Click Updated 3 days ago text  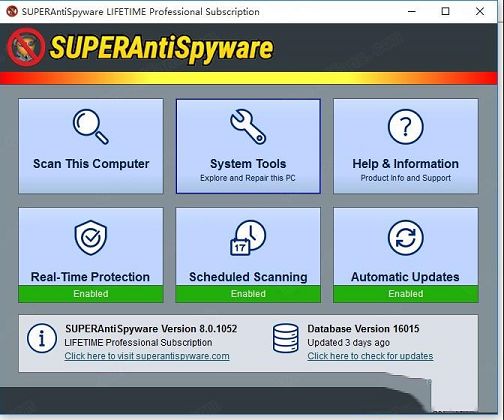click(x=349, y=343)
